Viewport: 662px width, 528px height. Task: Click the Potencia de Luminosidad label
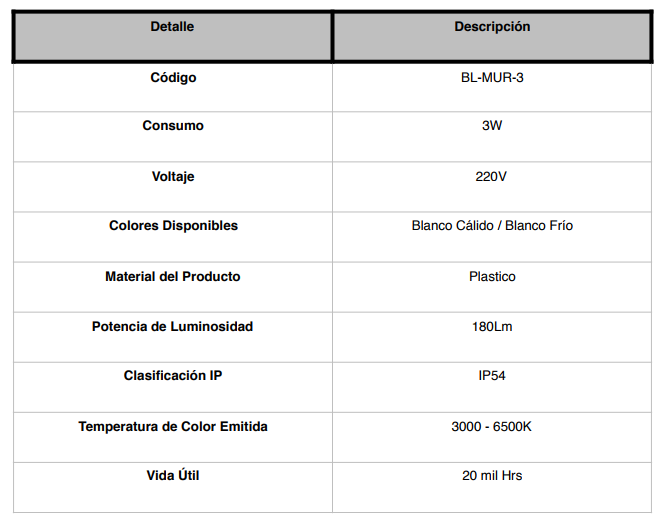[x=172, y=327]
